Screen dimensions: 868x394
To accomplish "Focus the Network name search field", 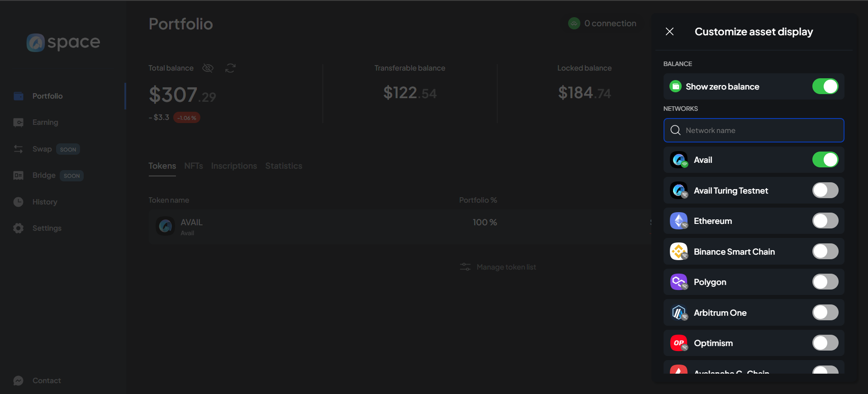I will tap(760, 130).
